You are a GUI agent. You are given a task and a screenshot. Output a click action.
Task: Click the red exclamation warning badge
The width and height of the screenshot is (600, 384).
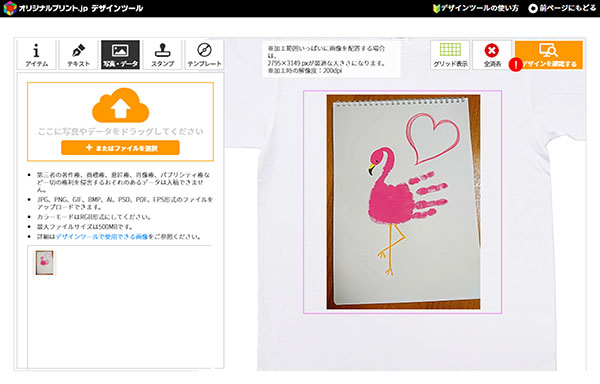[x=516, y=65]
